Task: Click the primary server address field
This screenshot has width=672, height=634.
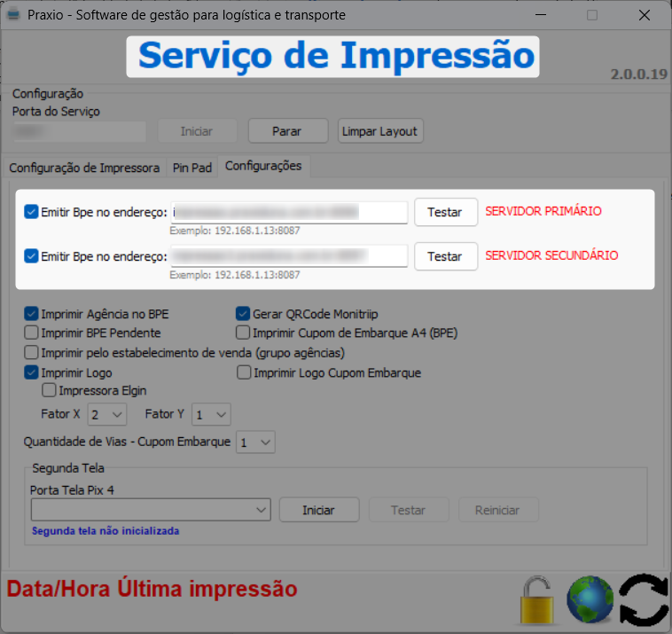Action: click(x=289, y=212)
